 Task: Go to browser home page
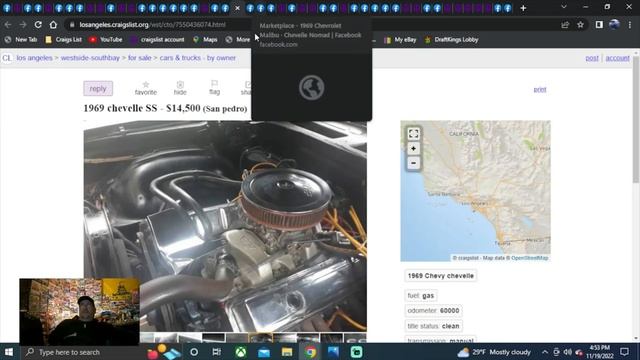[53, 25]
